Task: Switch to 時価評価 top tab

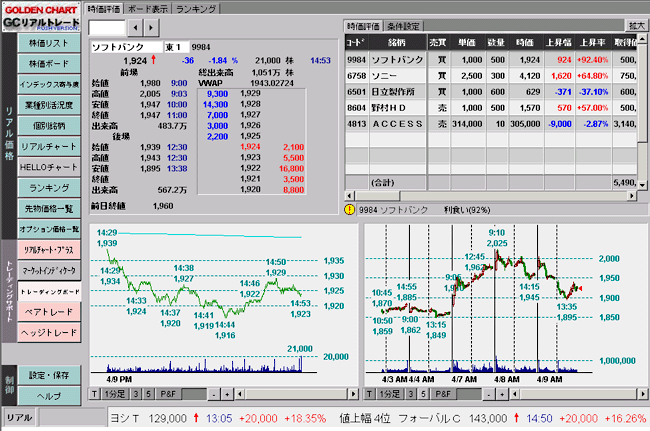Action: [x=104, y=9]
